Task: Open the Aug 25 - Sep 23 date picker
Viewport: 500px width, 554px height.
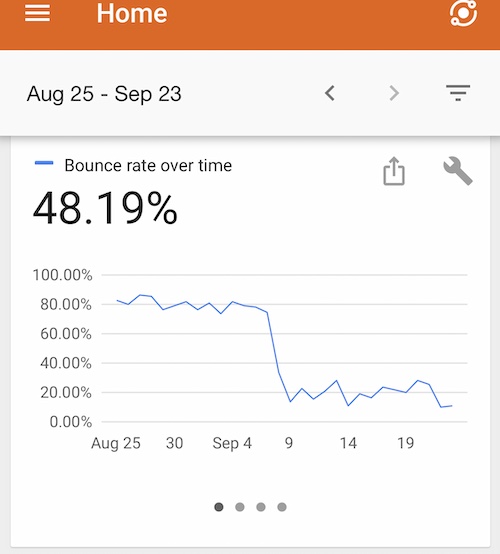Action: point(104,94)
